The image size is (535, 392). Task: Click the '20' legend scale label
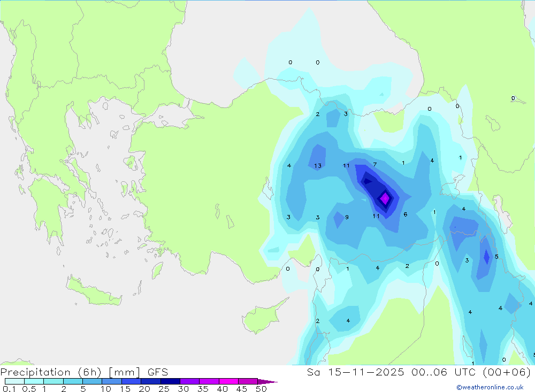pos(144,389)
